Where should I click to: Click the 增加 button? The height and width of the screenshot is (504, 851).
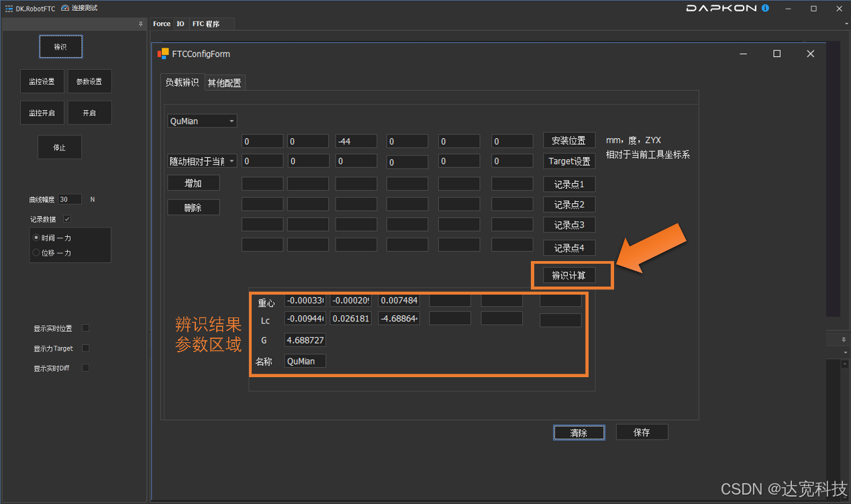pos(193,183)
